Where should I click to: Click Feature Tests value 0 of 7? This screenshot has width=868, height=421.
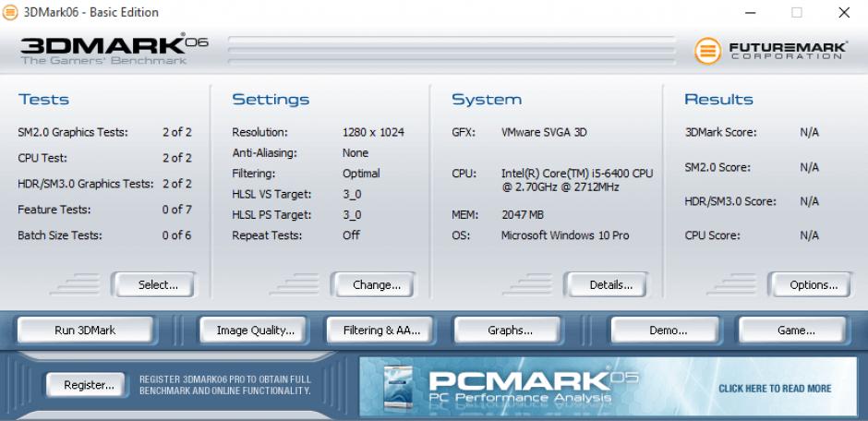[176, 210]
